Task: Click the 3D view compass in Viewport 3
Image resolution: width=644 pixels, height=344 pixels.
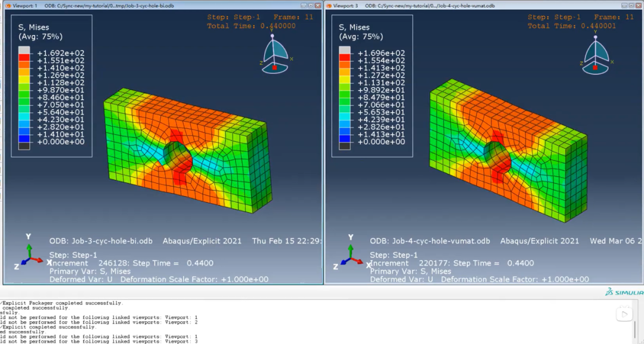Action: pyautogui.click(x=595, y=57)
